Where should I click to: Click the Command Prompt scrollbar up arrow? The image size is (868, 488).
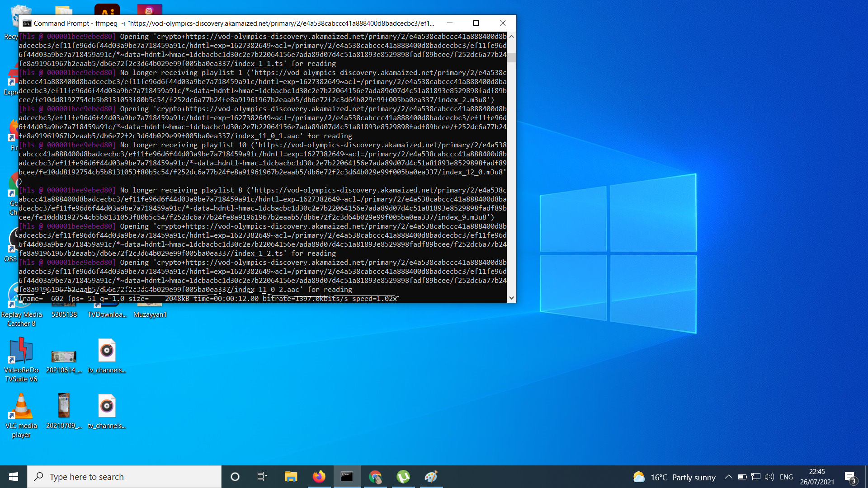(x=511, y=36)
